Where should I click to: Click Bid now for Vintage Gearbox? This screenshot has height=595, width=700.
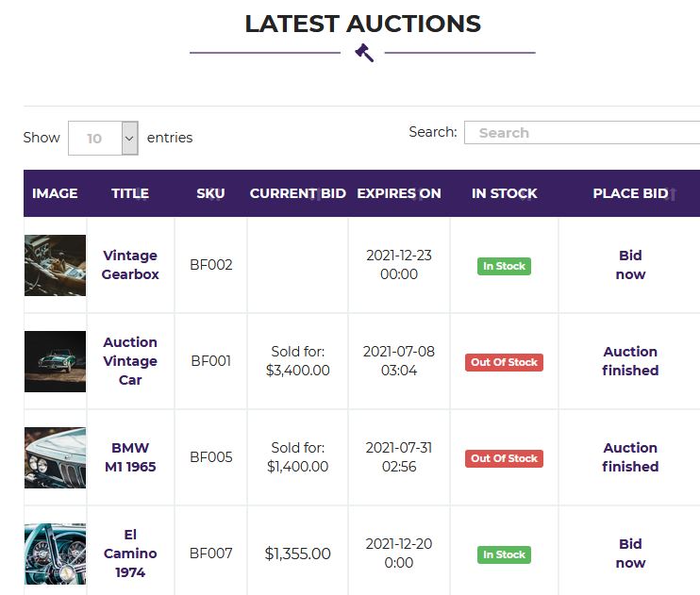[x=630, y=265]
